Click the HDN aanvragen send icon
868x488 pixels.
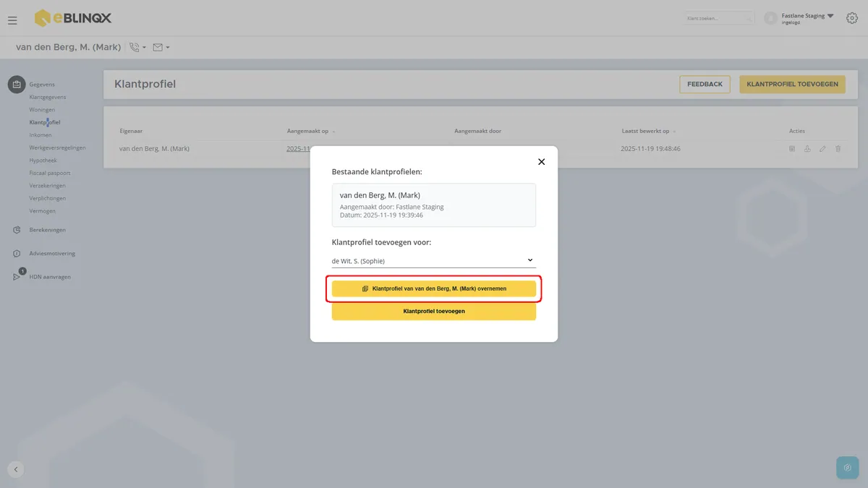tap(17, 277)
